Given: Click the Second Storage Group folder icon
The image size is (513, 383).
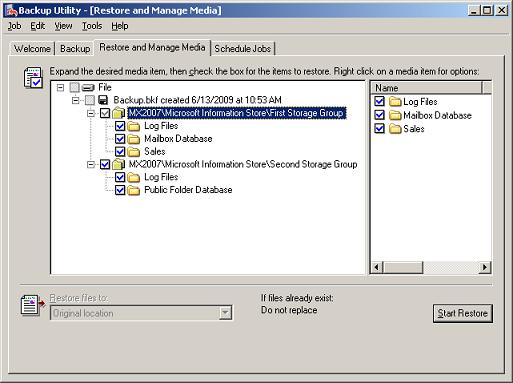Looking at the screenshot, I should tap(118, 164).
